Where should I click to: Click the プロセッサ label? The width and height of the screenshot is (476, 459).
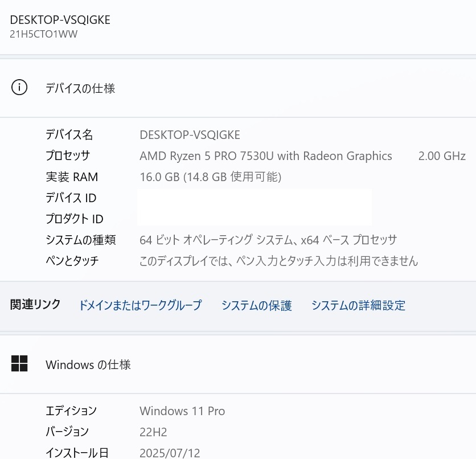[68, 155]
